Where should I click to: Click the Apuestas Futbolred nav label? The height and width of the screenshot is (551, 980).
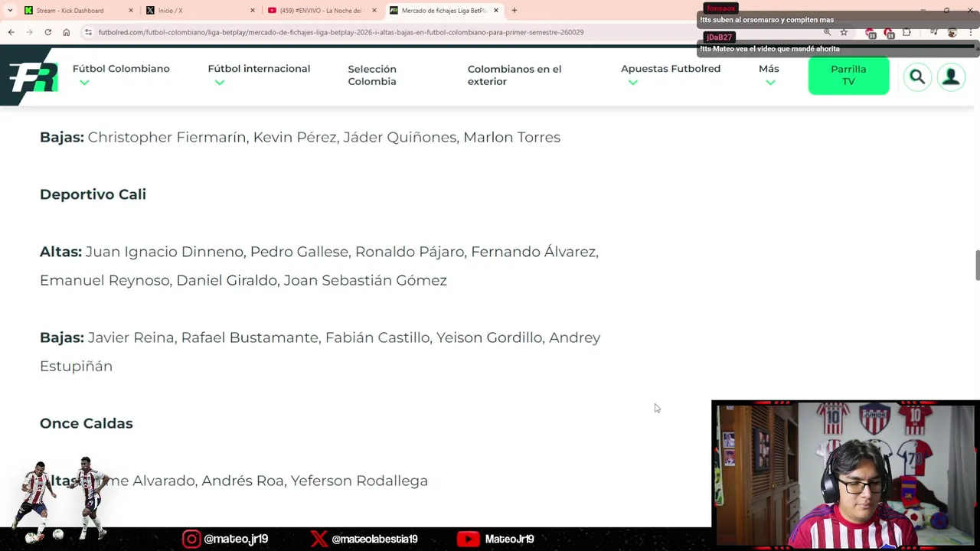click(671, 68)
